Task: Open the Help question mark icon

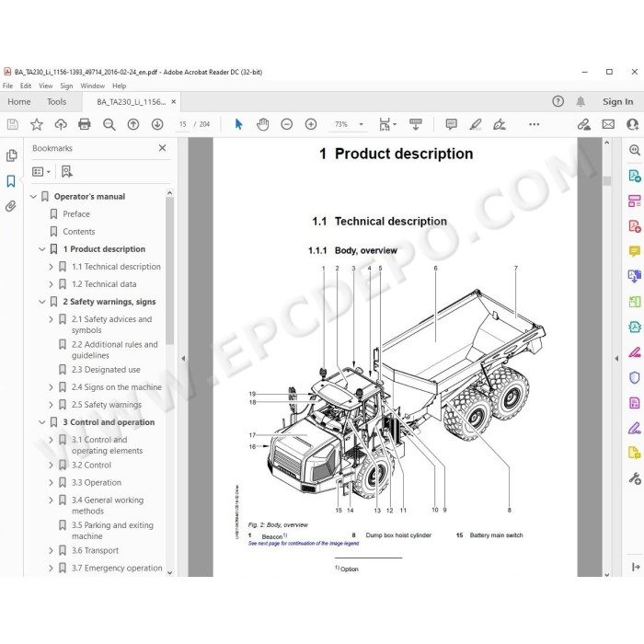Action: tap(558, 101)
